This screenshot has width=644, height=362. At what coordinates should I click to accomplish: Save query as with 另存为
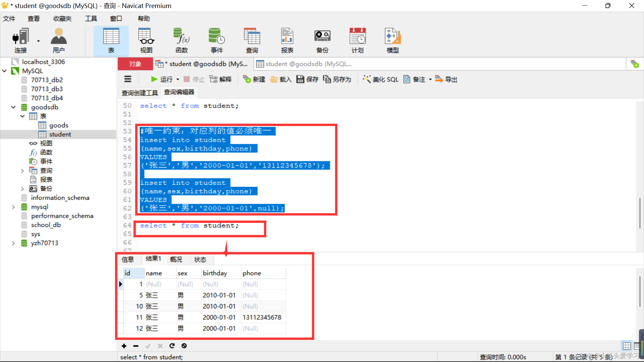point(337,79)
